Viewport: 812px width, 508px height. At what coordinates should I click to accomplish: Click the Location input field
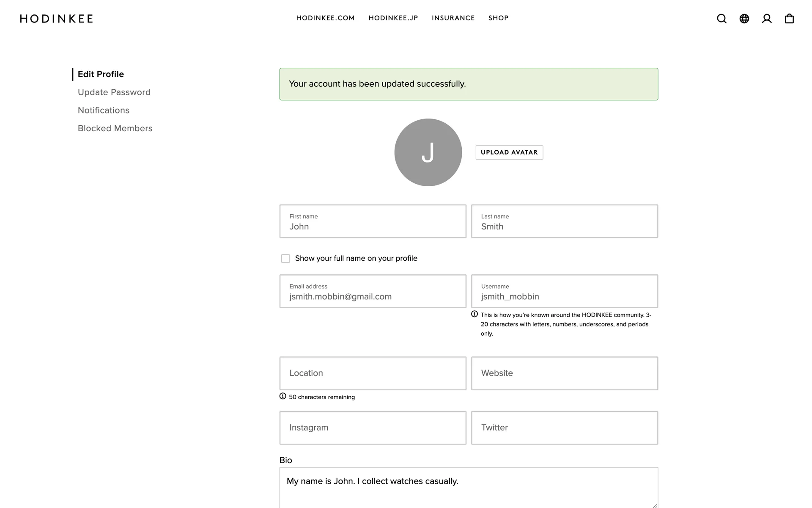(373, 373)
